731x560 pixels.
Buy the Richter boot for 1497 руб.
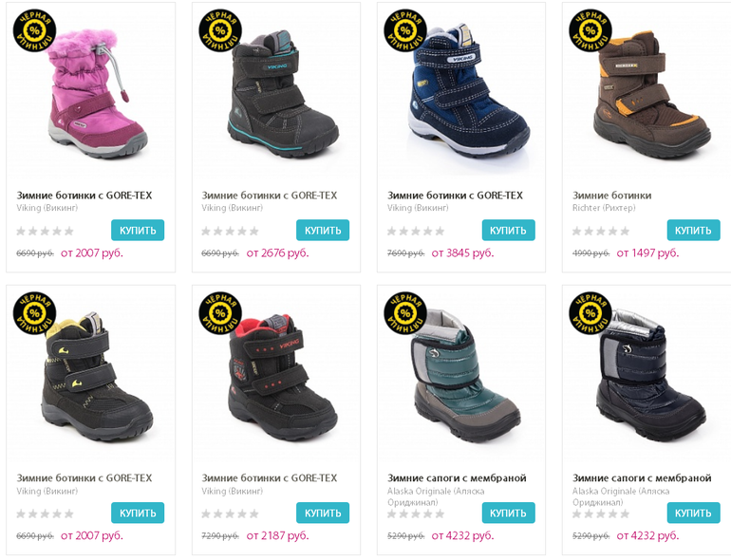point(693,231)
